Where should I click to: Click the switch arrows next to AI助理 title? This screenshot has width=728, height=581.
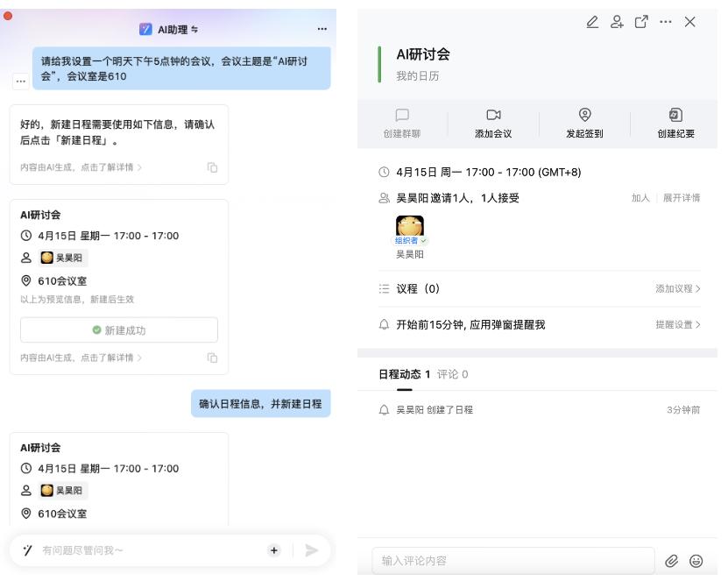pyautogui.click(x=194, y=29)
